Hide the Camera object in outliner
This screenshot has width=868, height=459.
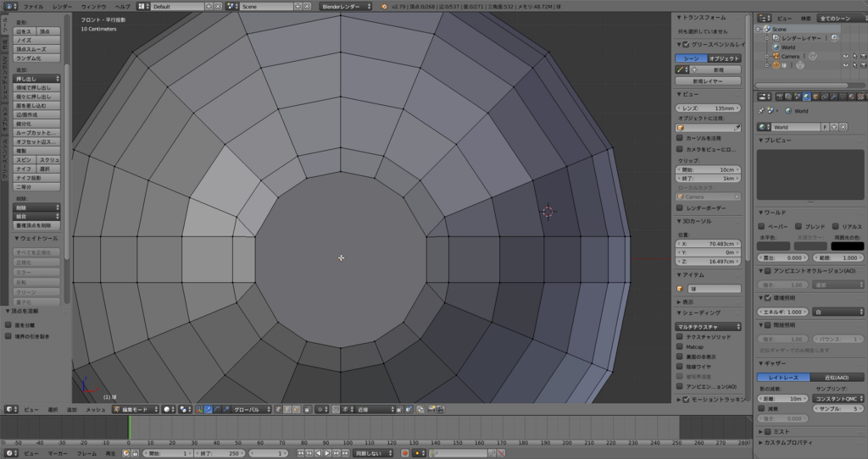[x=845, y=56]
